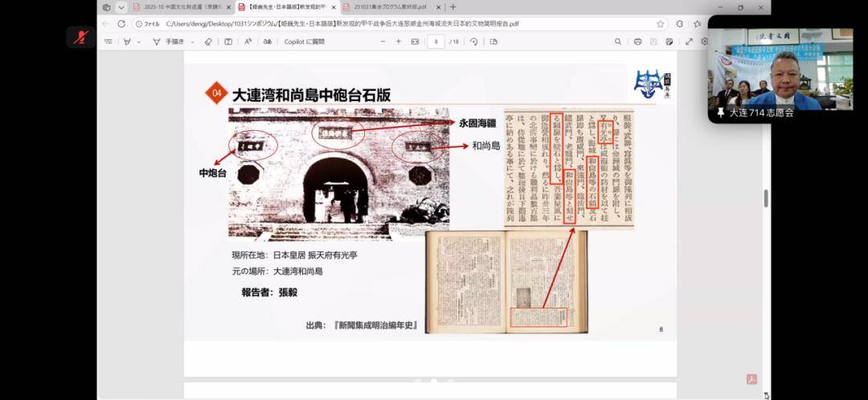
Task: Expand the highlight tool dropdown arrow
Action: [139, 42]
